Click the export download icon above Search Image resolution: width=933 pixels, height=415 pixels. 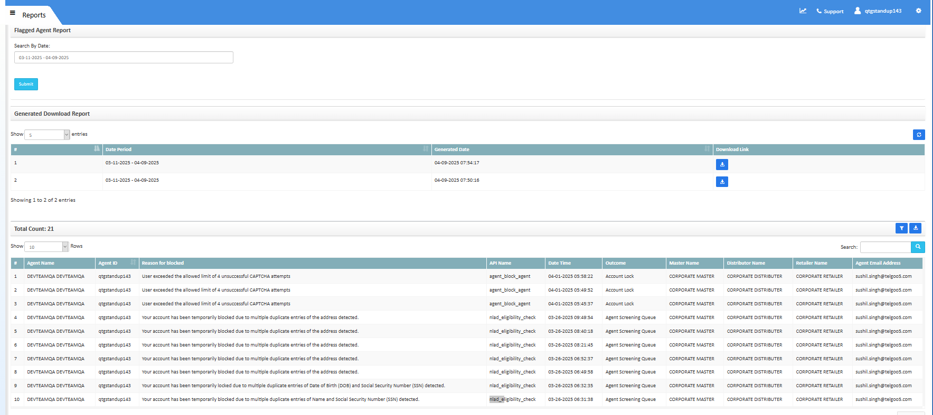[915, 228]
